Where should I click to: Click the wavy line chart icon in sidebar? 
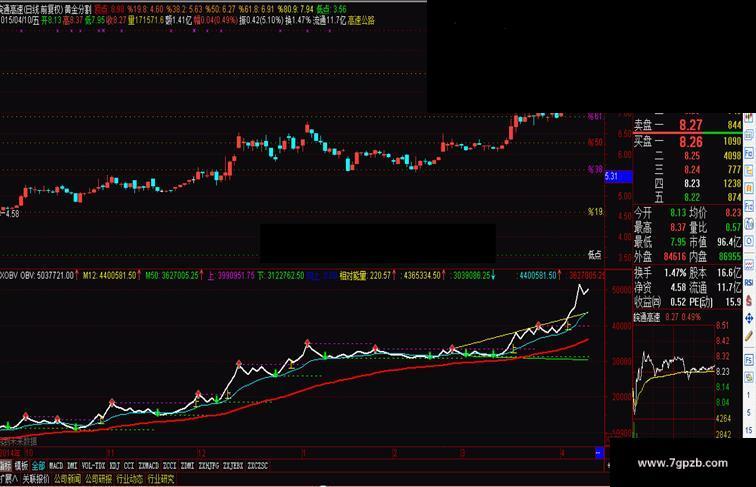(x=749, y=264)
